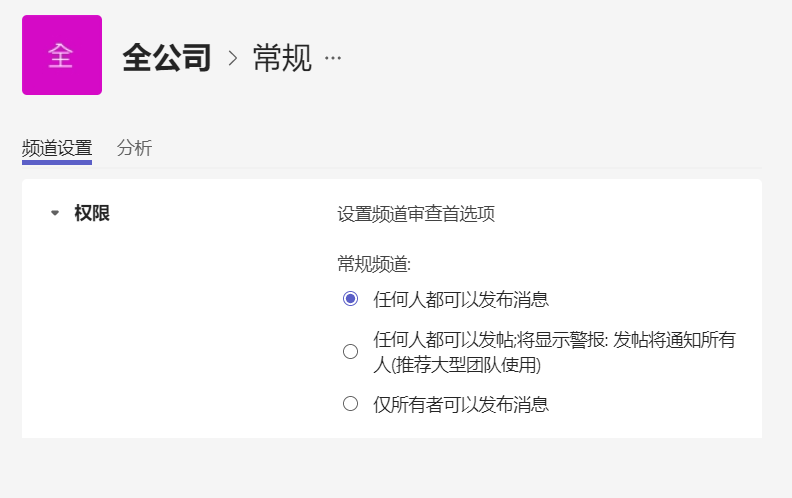Select the radio button for 发帖将通知所有人 option

coord(351,352)
